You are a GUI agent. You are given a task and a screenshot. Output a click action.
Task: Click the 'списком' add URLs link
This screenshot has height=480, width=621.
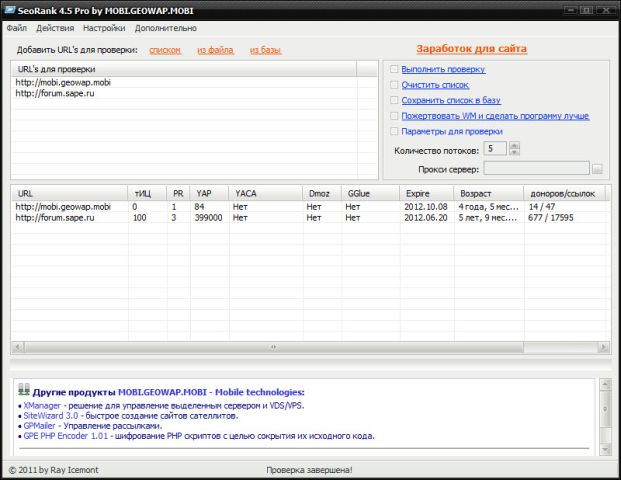[x=165, y=49]
